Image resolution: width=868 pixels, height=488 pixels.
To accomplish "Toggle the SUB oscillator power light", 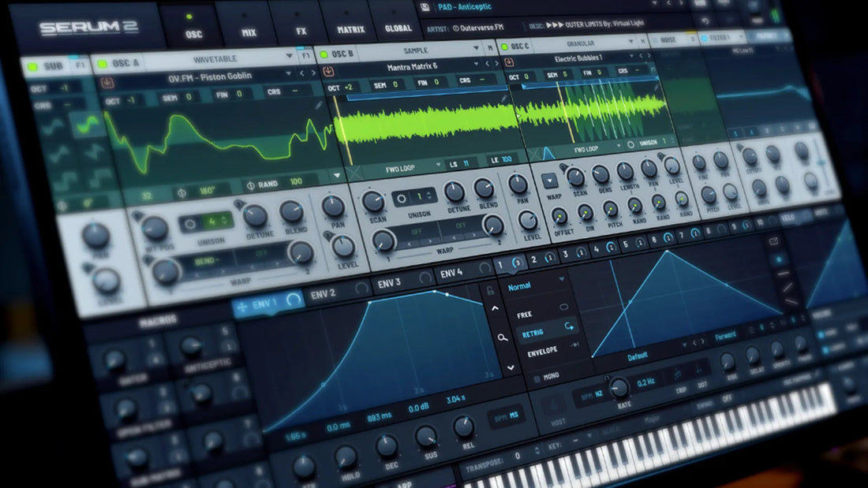I will point(32,67).
